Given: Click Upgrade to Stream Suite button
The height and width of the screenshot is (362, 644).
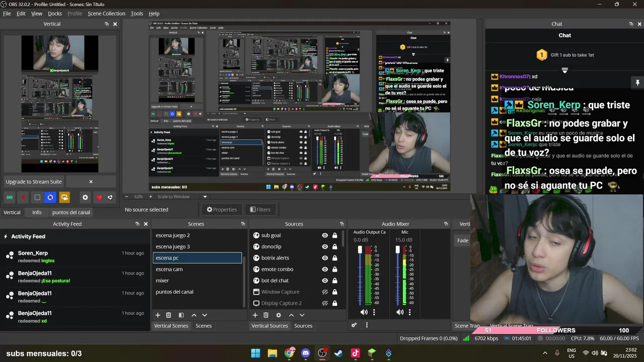Looking at the screenshot, I should coord(34,182).
